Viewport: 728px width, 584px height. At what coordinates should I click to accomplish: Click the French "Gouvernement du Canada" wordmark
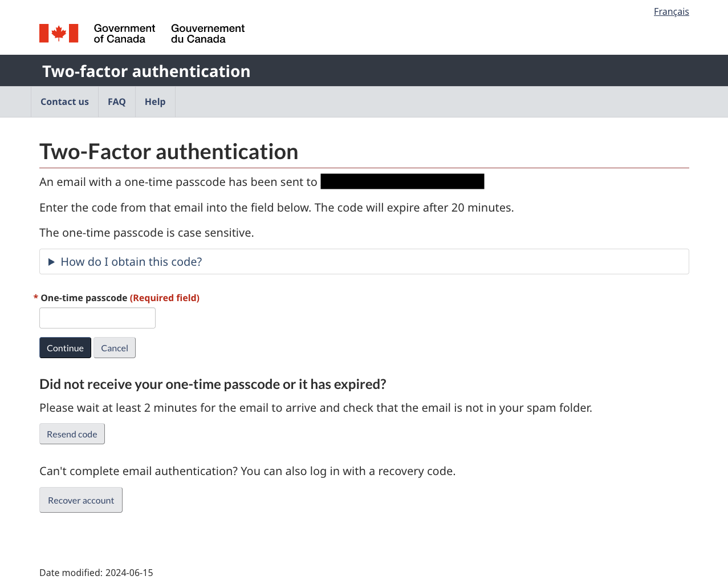click(x=208, y=34)
